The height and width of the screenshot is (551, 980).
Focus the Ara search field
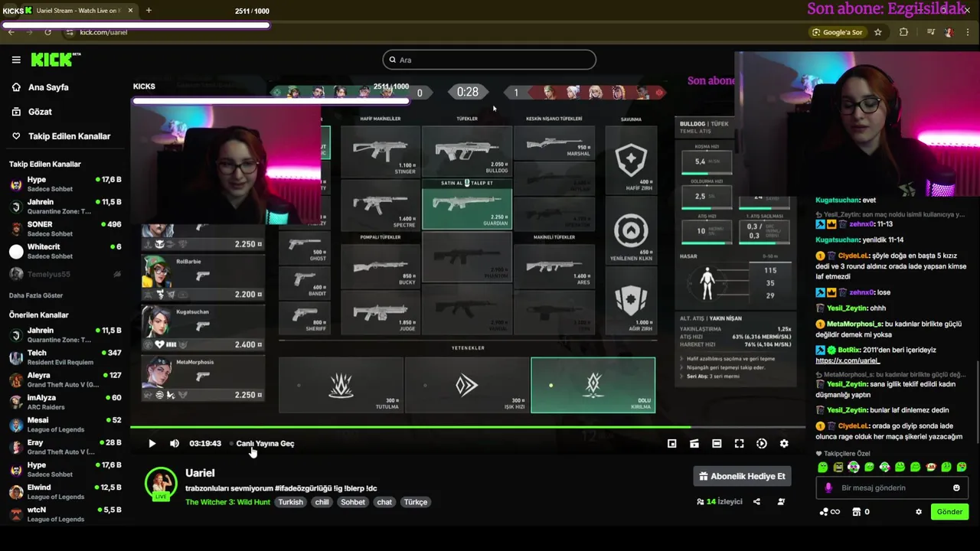coord(489,60)
